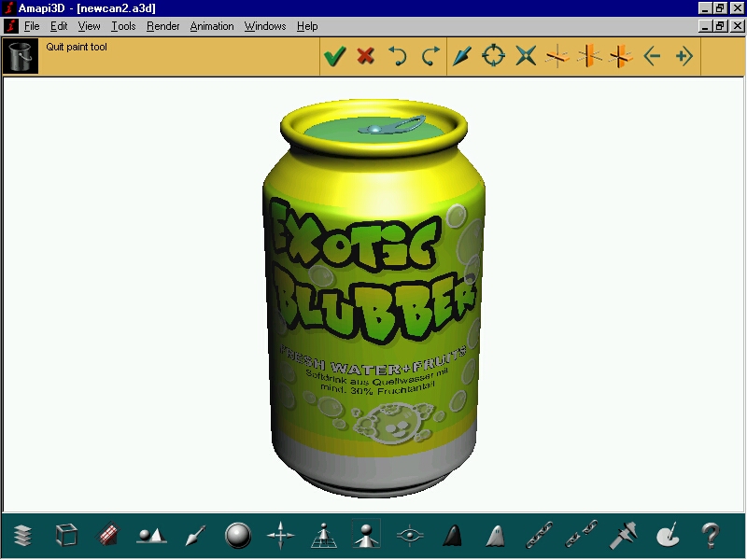Viewport: 747px width, 560px height.
Task: Click the green checkmark validate icon
Action: (x=334, y=57)
